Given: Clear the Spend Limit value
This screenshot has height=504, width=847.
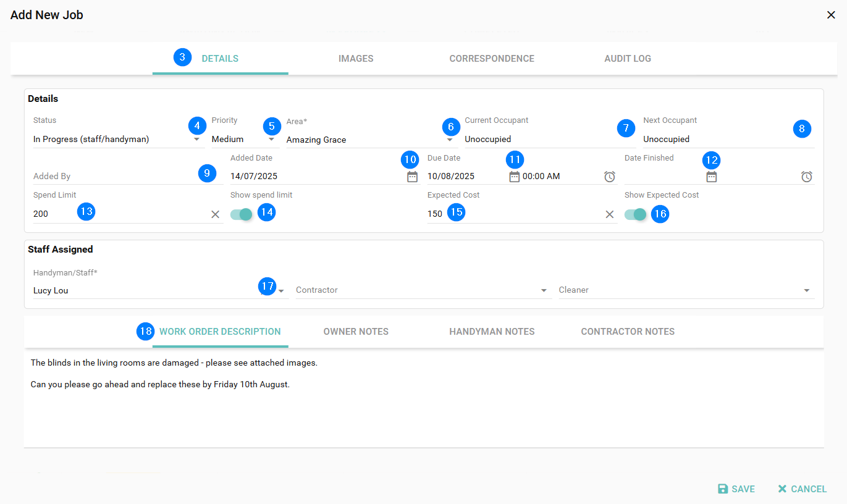Looking at the screenshot, I should click(x=215, y=214).
